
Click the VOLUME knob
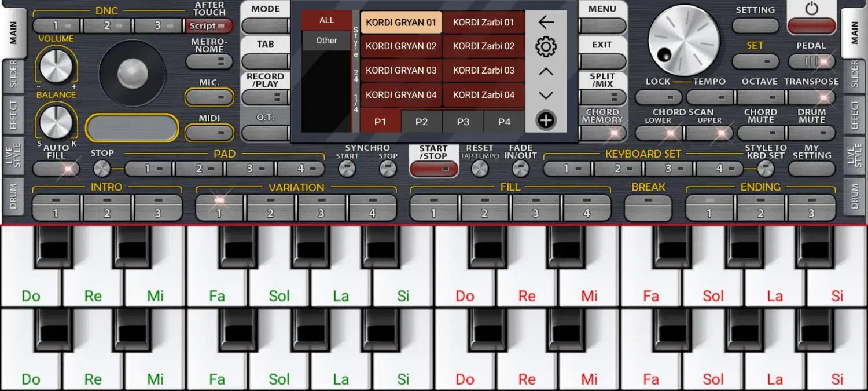point(56,65)
